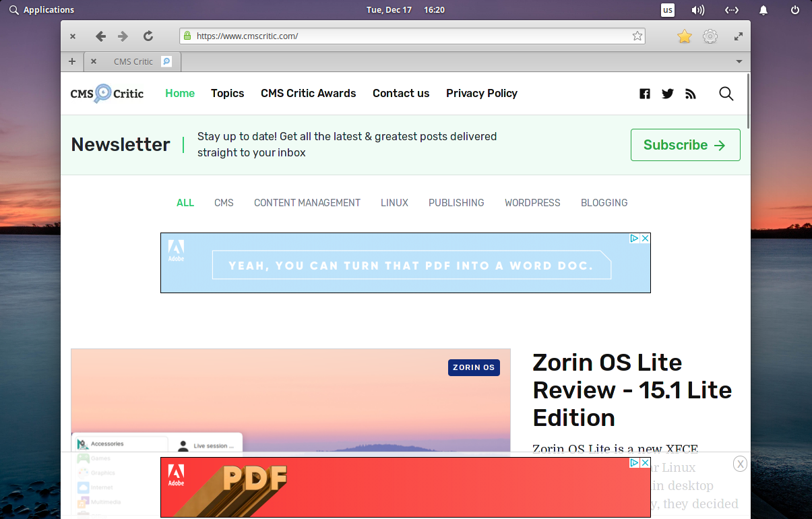Filter posts by BLOGGING category

click(604, 203)
